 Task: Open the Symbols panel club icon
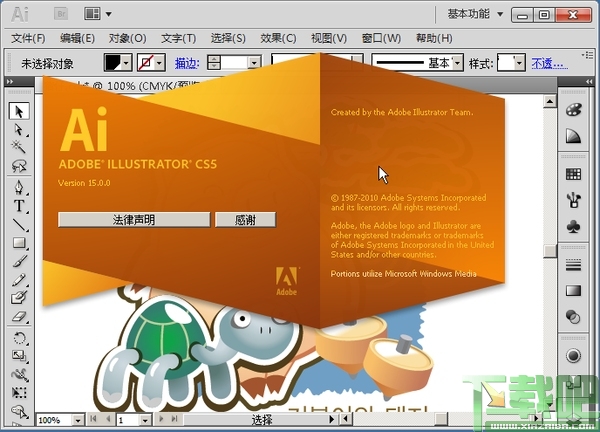tap(573, 227)
